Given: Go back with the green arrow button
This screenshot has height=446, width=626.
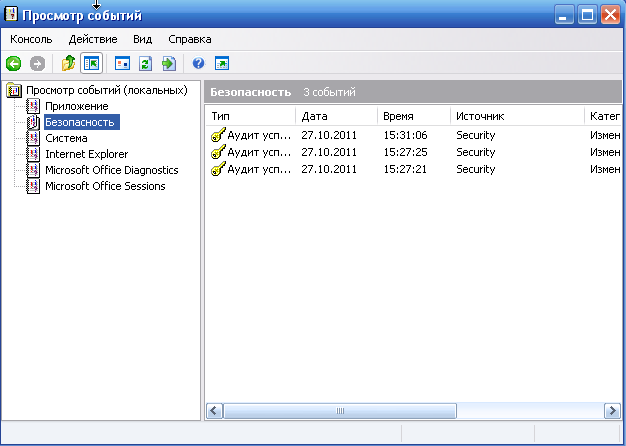Looking at the screenshot, I should 14,63.
